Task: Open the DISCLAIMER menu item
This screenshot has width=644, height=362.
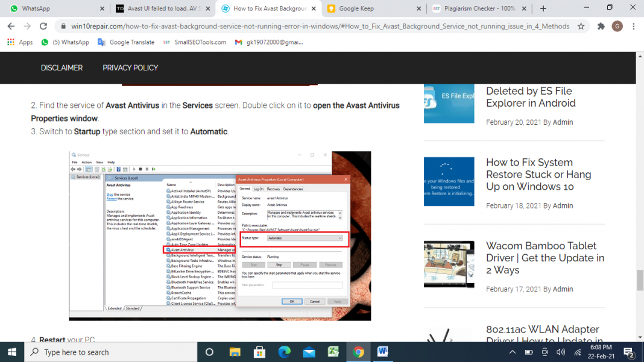Action: [62, 67]
